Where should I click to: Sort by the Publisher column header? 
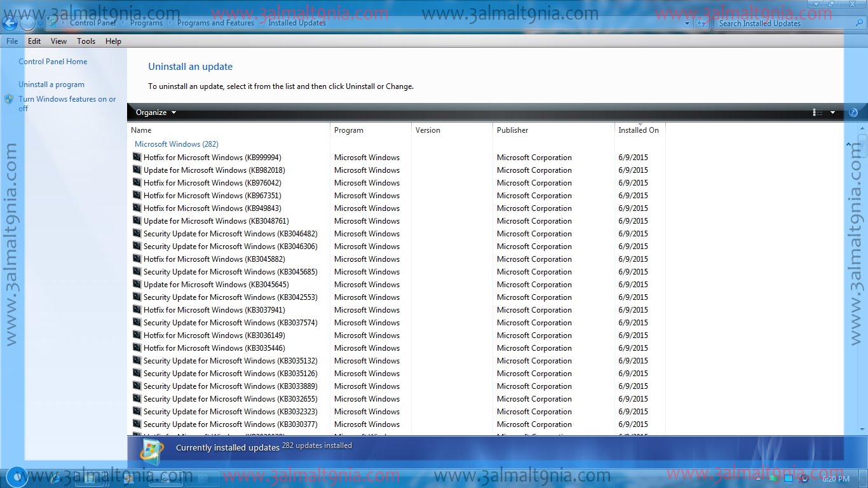tap(554, 130)
